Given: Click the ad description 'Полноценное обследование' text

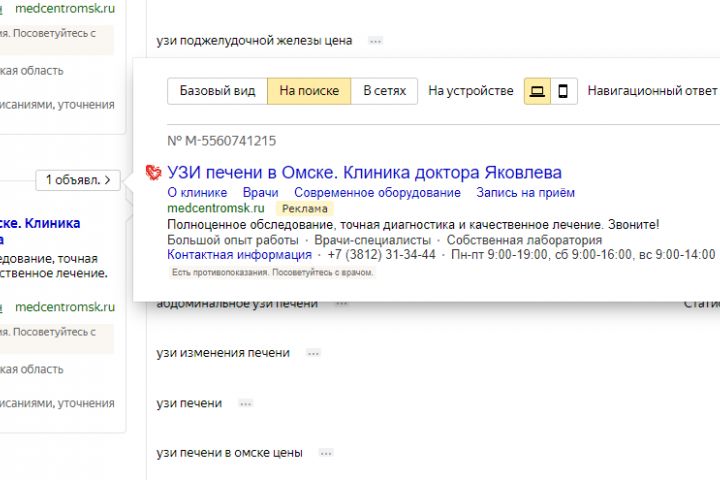Looking at the screenshot, I should tap(413, 225).
